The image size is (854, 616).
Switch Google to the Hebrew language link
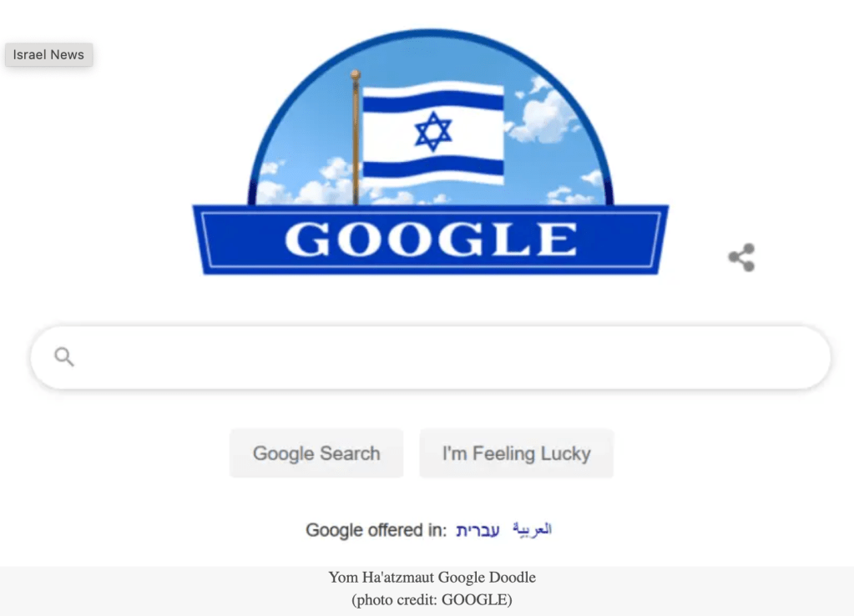point(478,530)
